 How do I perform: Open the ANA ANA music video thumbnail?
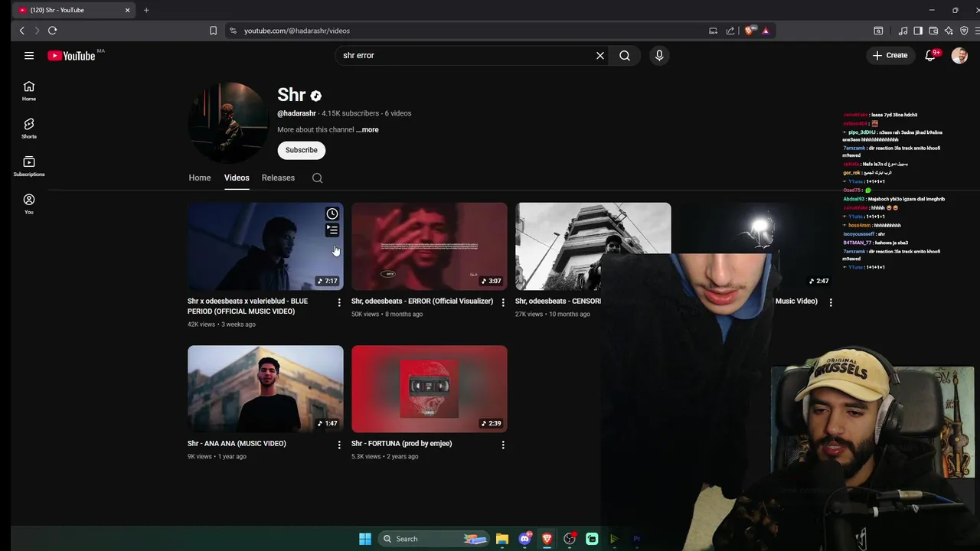266,389
